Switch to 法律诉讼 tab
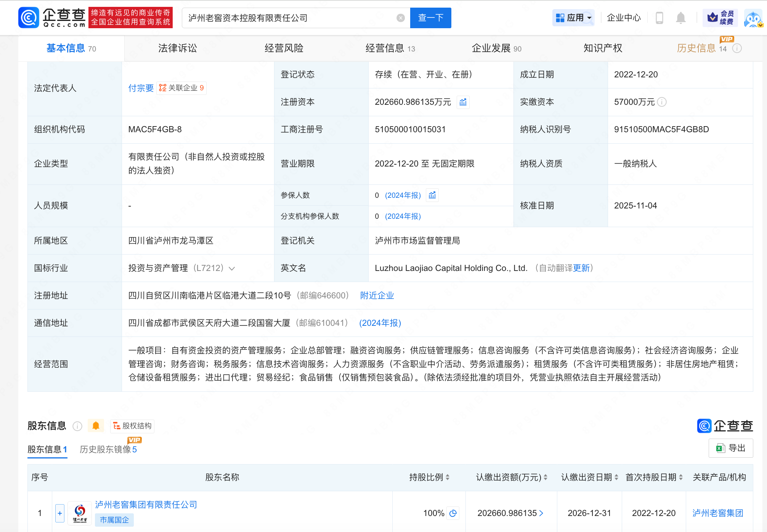 177,48
